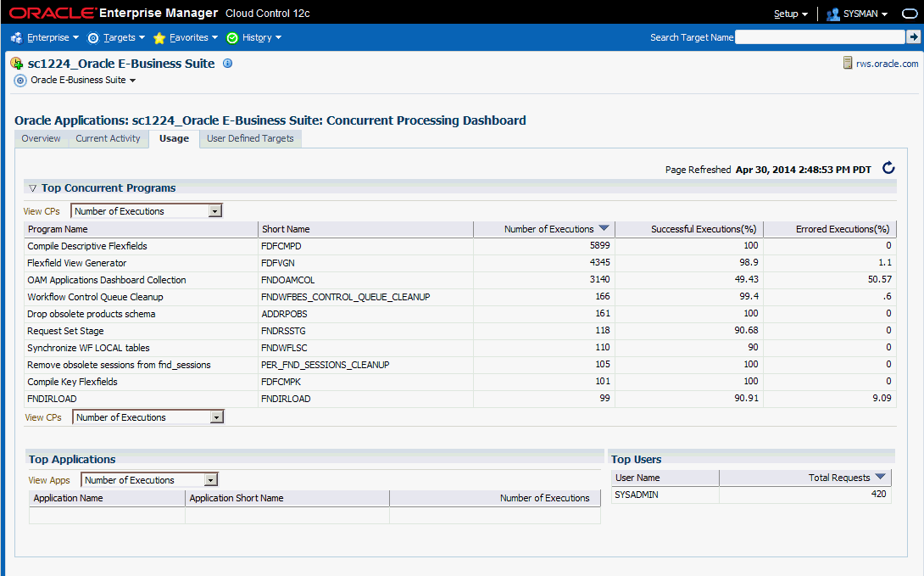Open the rws.oracle.com host link

pos(887,64)
